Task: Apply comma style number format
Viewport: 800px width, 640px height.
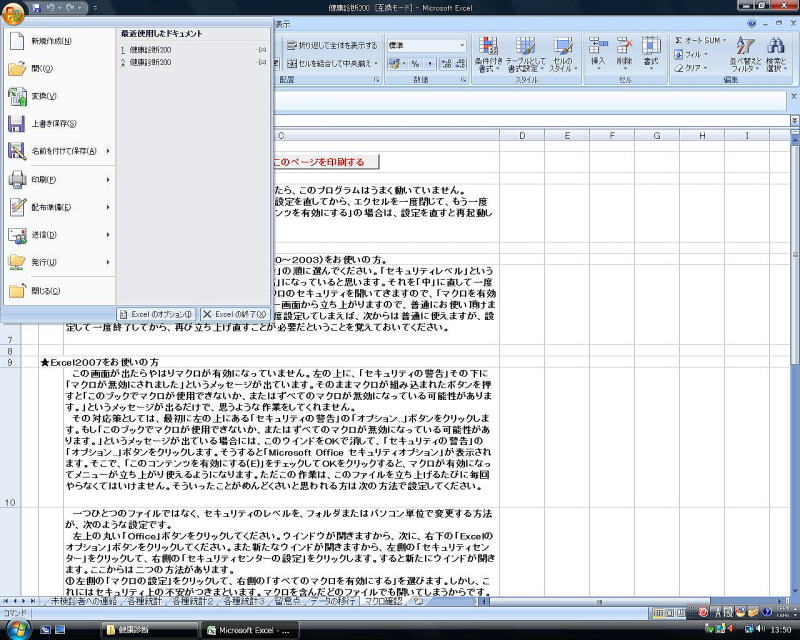Action: (430, 64)
